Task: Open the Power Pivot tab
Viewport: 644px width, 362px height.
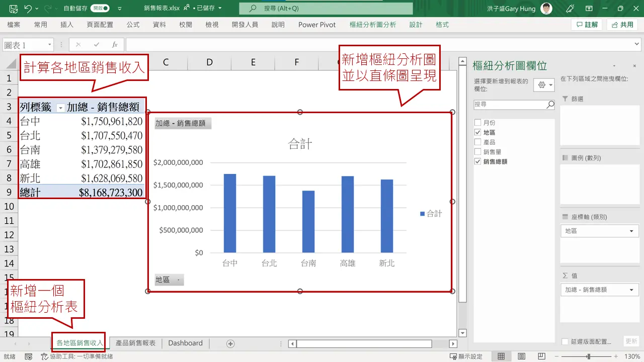Action: pos(316,25)
